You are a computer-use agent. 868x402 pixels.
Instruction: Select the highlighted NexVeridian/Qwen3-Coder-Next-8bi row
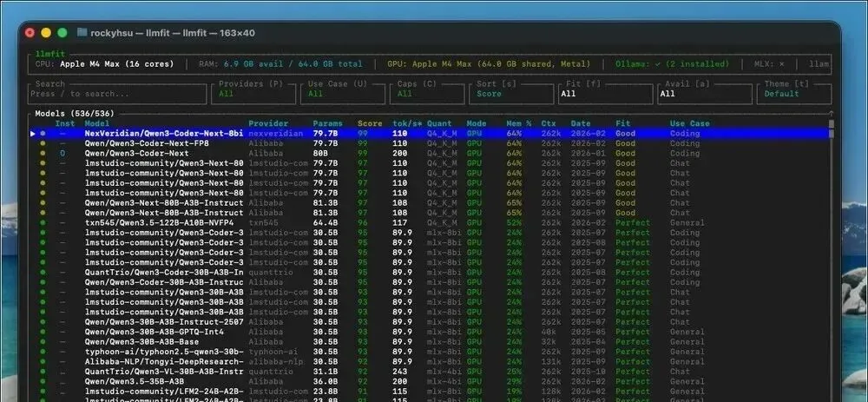431,134
